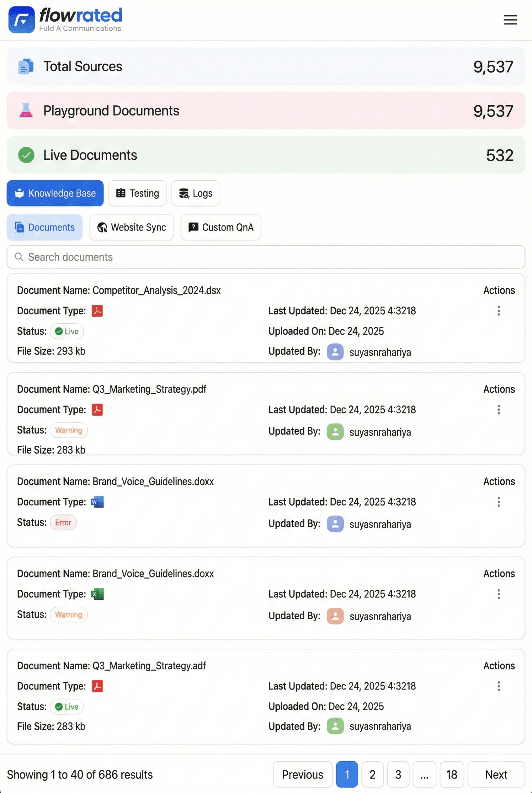Click the magnifier icon in search box
Viewport: 532px width, 793px height.
19,257
